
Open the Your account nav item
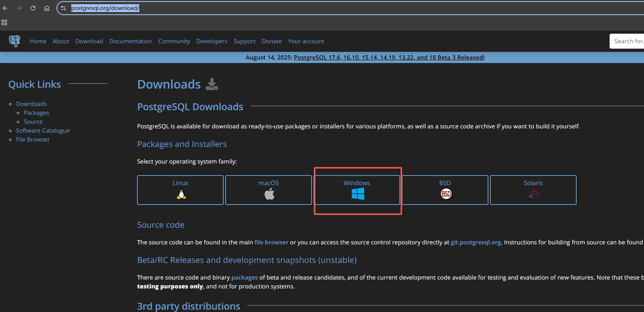click(306, 41)
